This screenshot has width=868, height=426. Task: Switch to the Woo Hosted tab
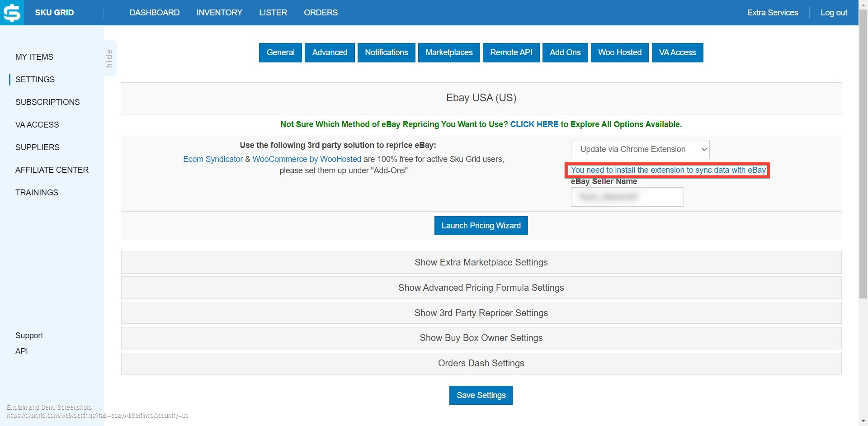[x=620, y=52]
